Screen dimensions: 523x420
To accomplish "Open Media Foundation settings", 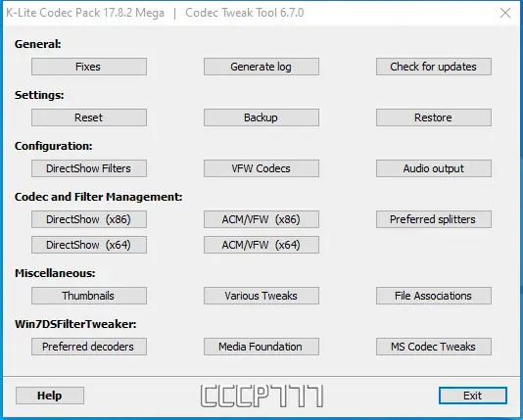I will pos(261,347).
